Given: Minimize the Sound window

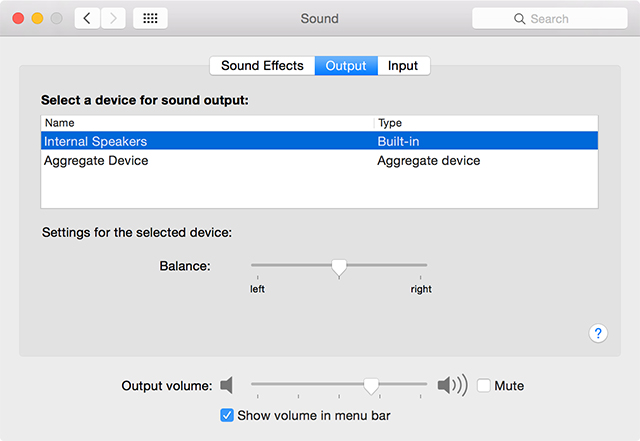Looking at the screenshot, I should tap(37, 18).
